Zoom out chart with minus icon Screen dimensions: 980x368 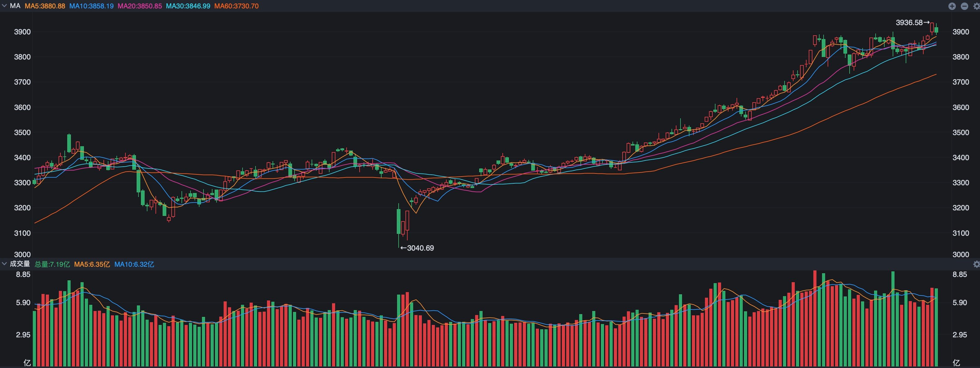click(x=965, y=6)
